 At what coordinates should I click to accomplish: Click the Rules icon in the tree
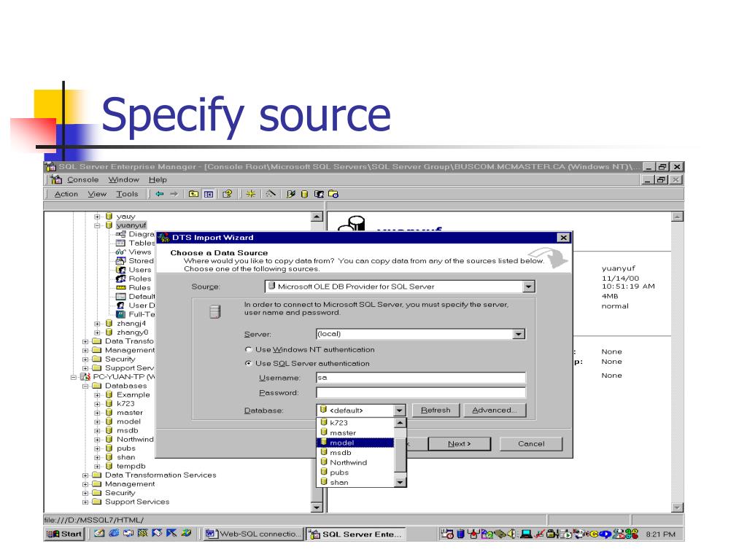pos(120,287)
